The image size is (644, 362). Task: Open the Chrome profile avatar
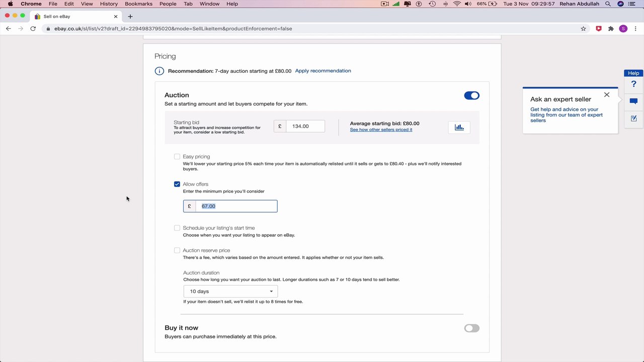click(623, 29)
